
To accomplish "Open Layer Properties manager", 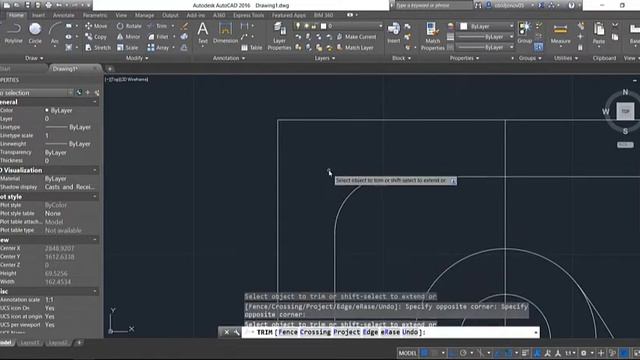I will pyautogui.click(x=280, y=36).
